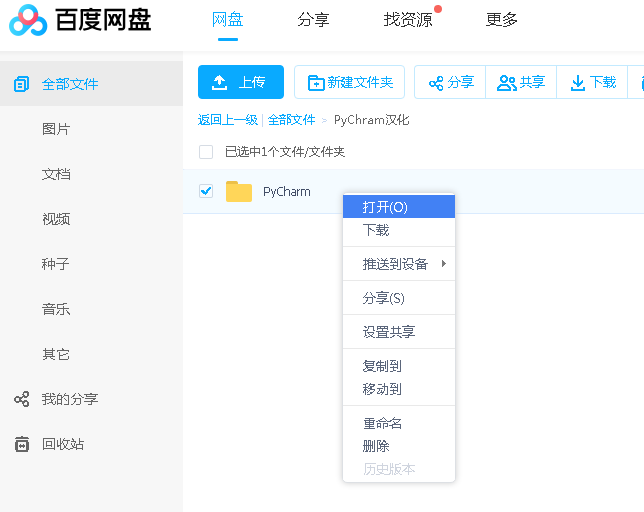Expand the 推送到设备 submenu arrow
Image resolution: width=644 pixels, height=512 pixels.
pos(444,264)
